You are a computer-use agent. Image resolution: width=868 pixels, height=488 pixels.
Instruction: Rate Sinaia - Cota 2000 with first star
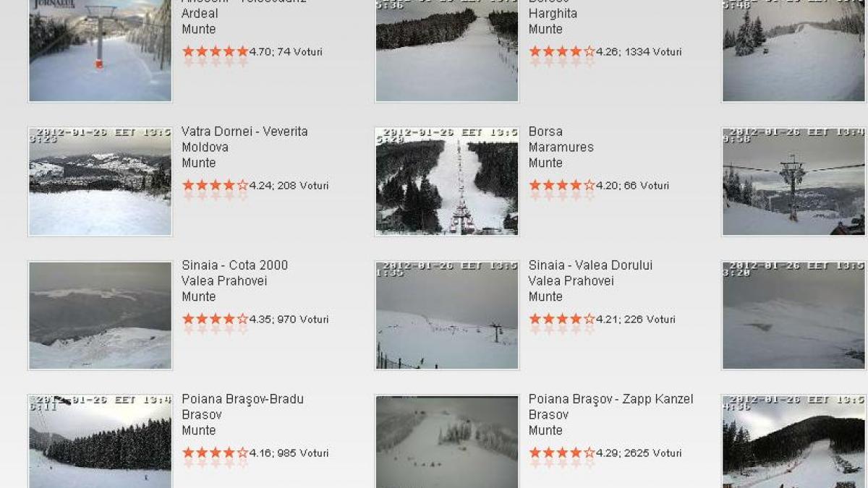(188, 319)
